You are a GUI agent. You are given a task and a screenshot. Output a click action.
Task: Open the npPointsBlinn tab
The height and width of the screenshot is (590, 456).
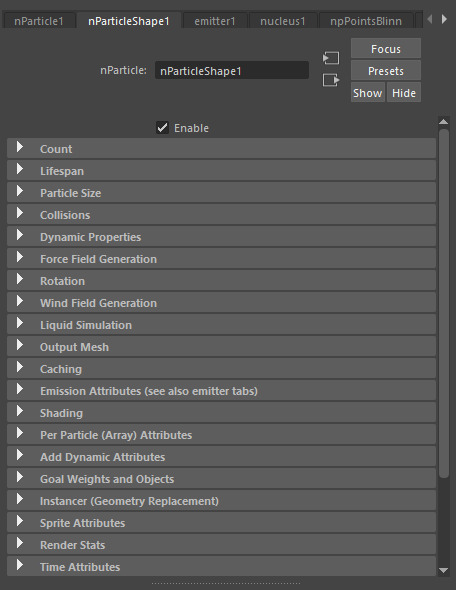click(366, 21)
